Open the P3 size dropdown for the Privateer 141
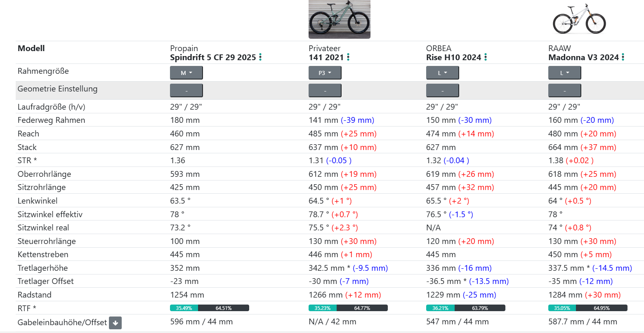 click(x=325, y=73)
